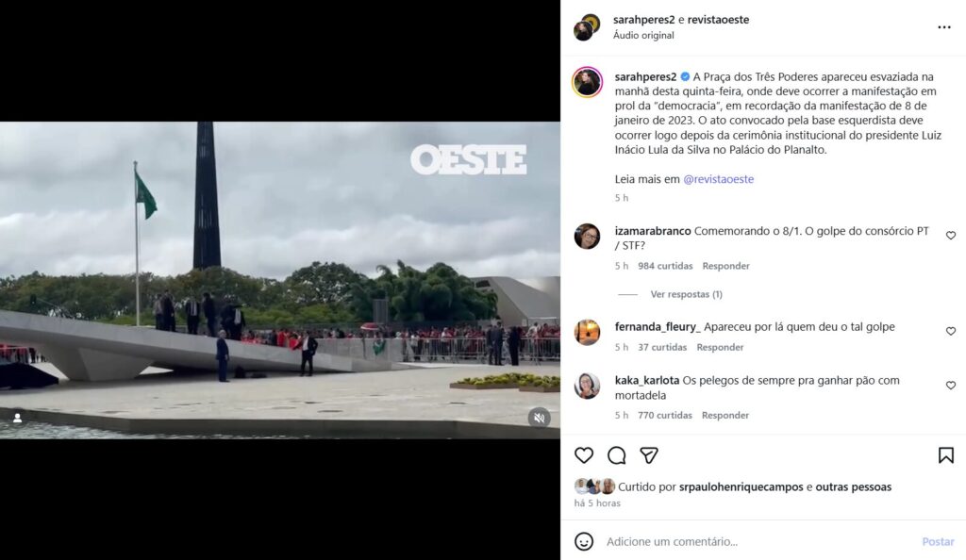Reply to izamarabranco's comment
The image size is (966, 560).
[x=725, y=266]
